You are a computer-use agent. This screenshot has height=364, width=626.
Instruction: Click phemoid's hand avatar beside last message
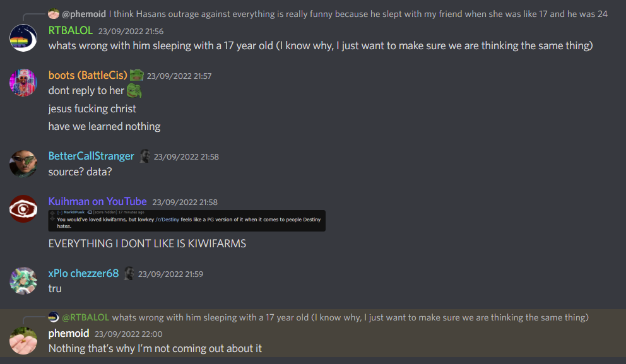tap(23, 341)
